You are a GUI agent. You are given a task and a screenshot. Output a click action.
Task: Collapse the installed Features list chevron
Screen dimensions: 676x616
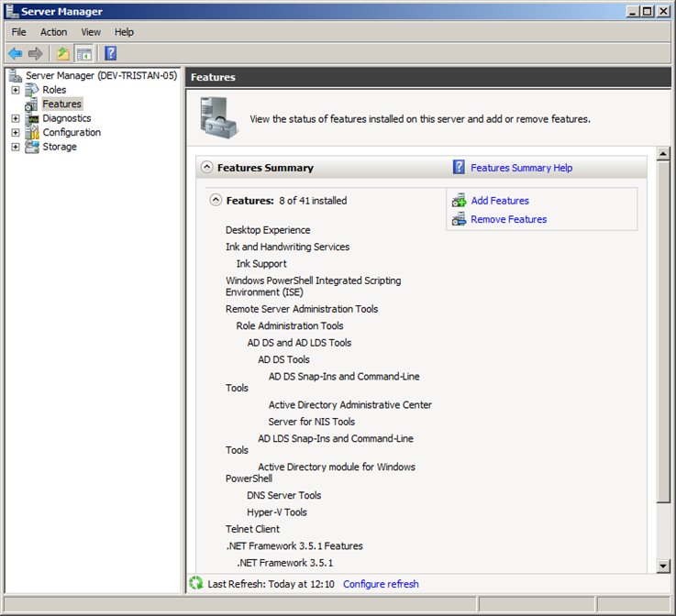coord(216,200)
